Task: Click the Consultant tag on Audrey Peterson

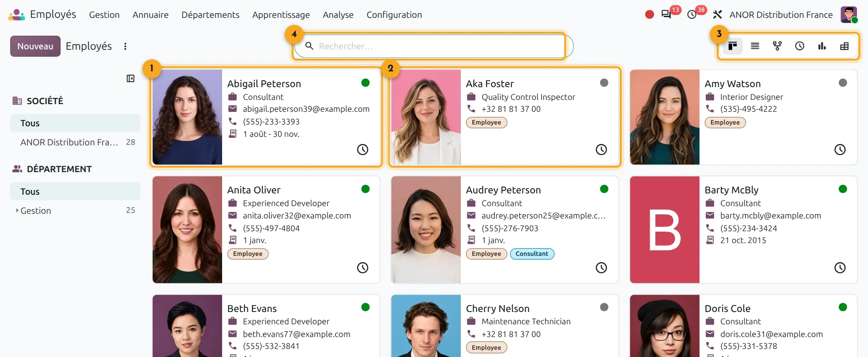Action: click(x=532, y=254)
